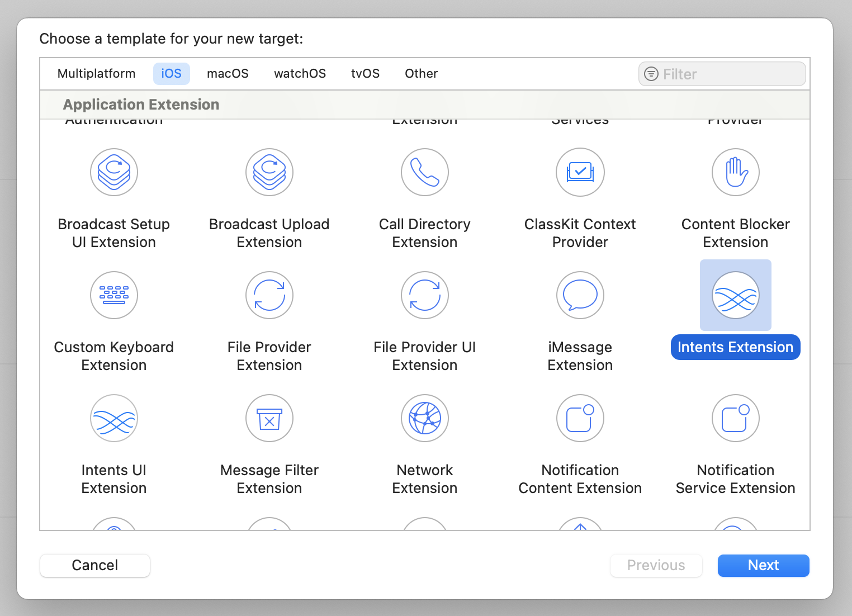Image resolution: width=852 pixels, height=616 pixels.
Task: Select the Notification Content Extension icon
Action: (x=580, y=418)
